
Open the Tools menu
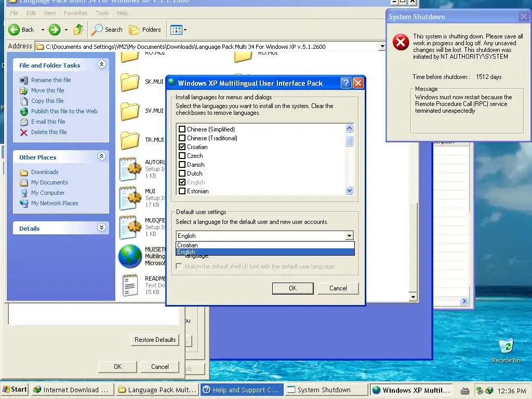point(102,13)
